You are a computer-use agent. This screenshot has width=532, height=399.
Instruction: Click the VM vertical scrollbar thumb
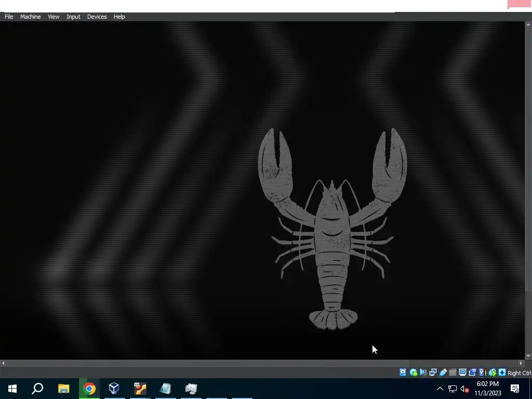(x=528, y=159)
